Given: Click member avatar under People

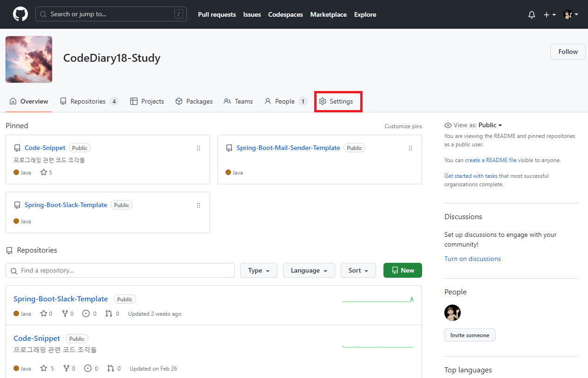Looking at the screenshot, I should (x=452, y=313).
